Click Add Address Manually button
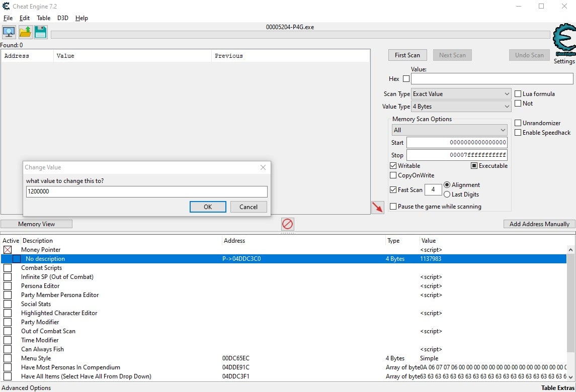 [x=539, y=224]
